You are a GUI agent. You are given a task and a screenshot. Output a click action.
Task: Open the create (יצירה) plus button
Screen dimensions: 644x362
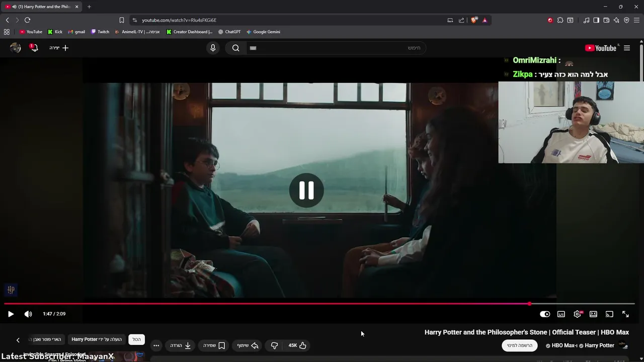[x=59, y=48]
